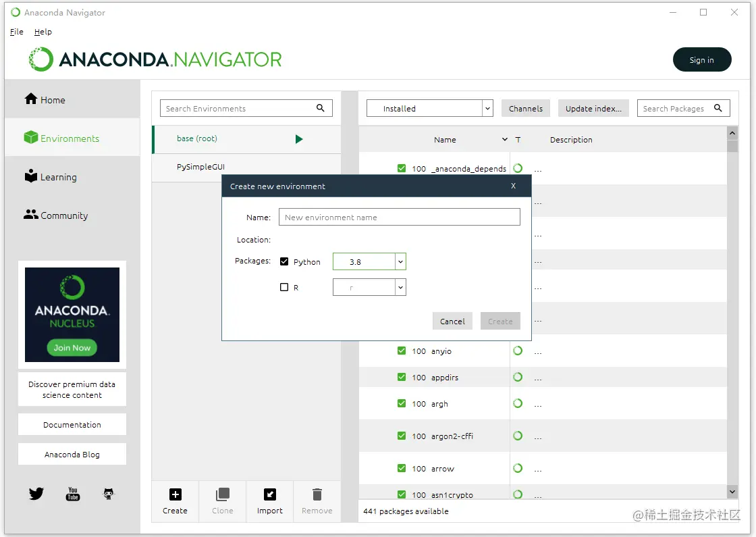Click the type circle icon for _anaconda_depends
Viewport: 756px width, 537px height.
pos(518,168)
